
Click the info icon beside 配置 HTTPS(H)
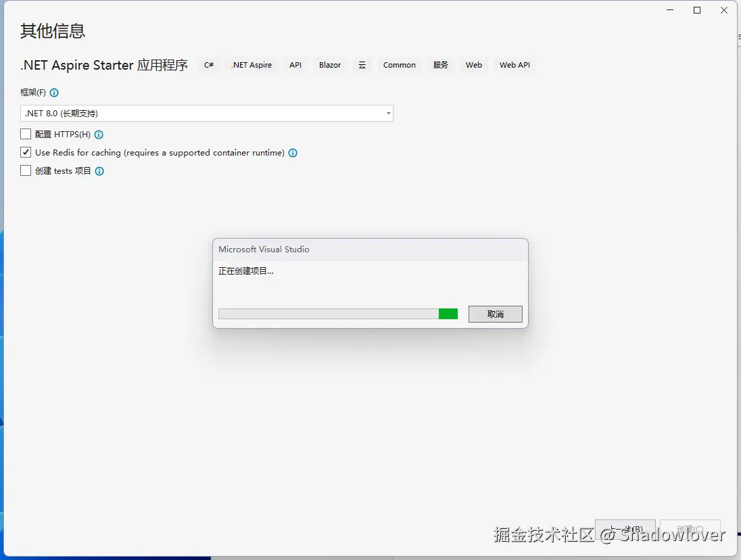(99, 135)
